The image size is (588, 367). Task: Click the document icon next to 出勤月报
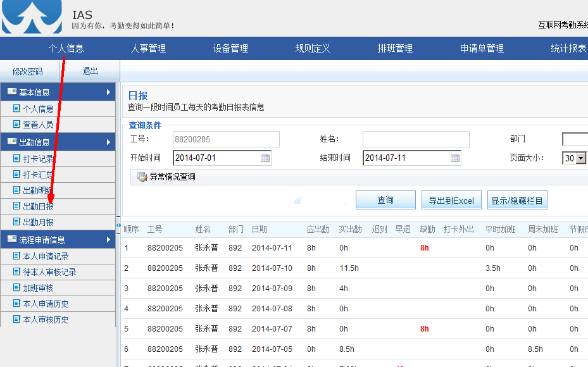[16, 221]
